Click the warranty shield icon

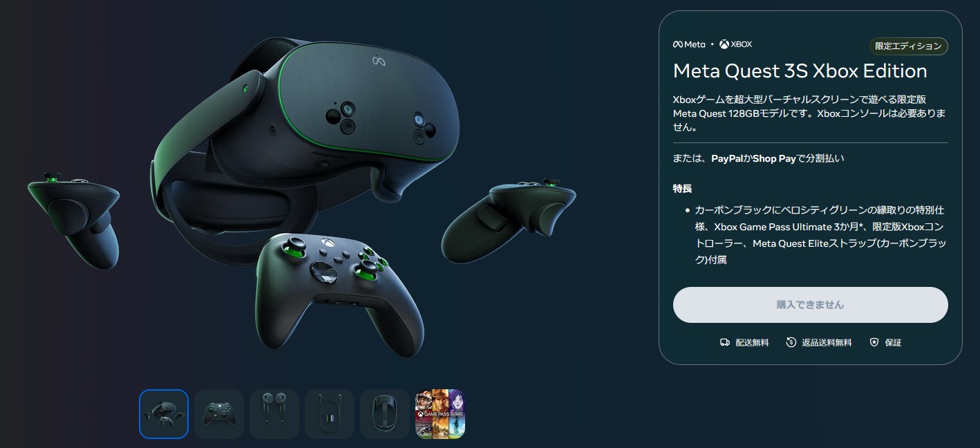point(874,342)
